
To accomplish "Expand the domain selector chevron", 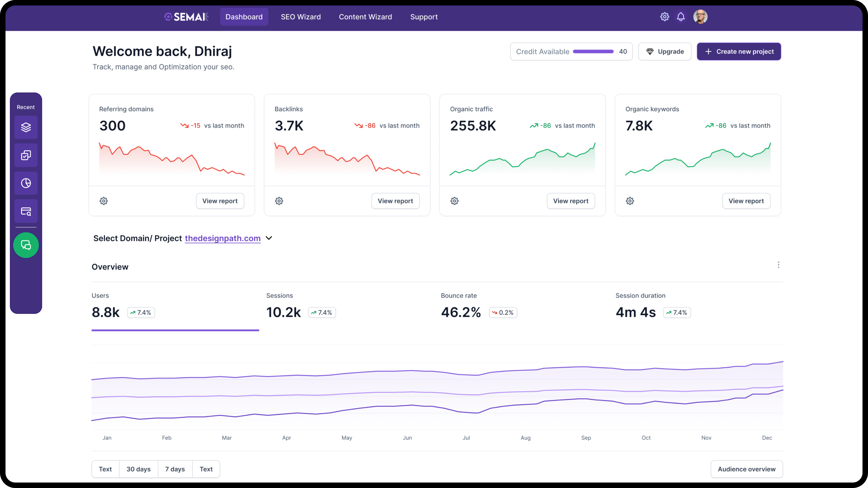I will [269, 238].
